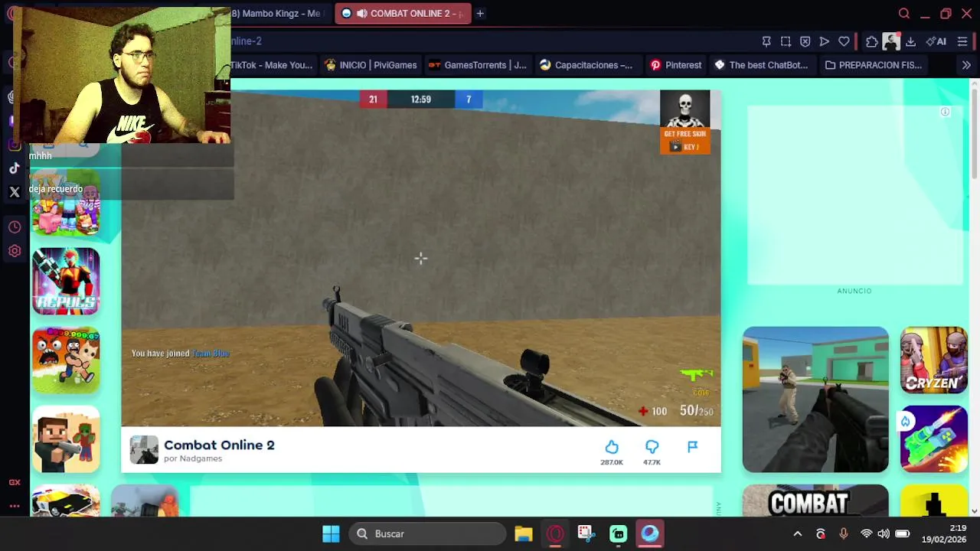The width and height of the screenshot is (980, 551).
Task: Open the browser AI assistant
Action: (x=936, y=41)
